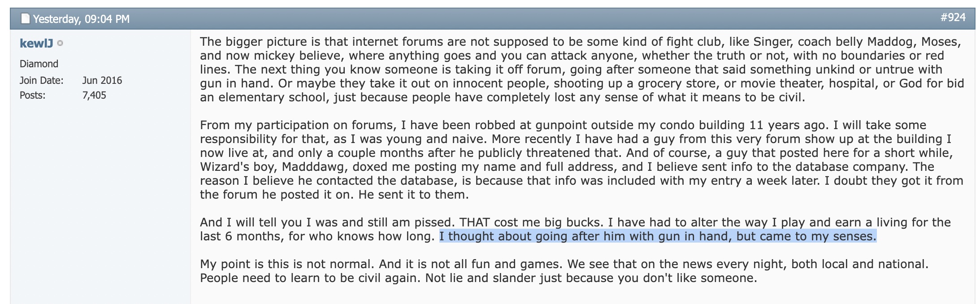This screenshot has width=980, height=304.
Task: Click the paragraph beginning "The bigger picture"
Action: [582, 69]
